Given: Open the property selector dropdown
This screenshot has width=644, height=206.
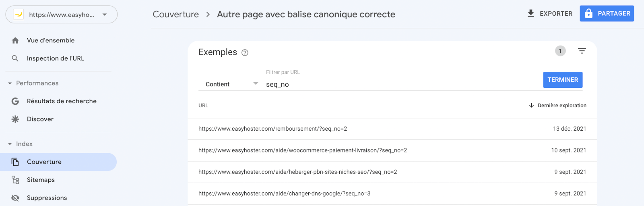Looking at the screenshot, I should tap(62, 15).
